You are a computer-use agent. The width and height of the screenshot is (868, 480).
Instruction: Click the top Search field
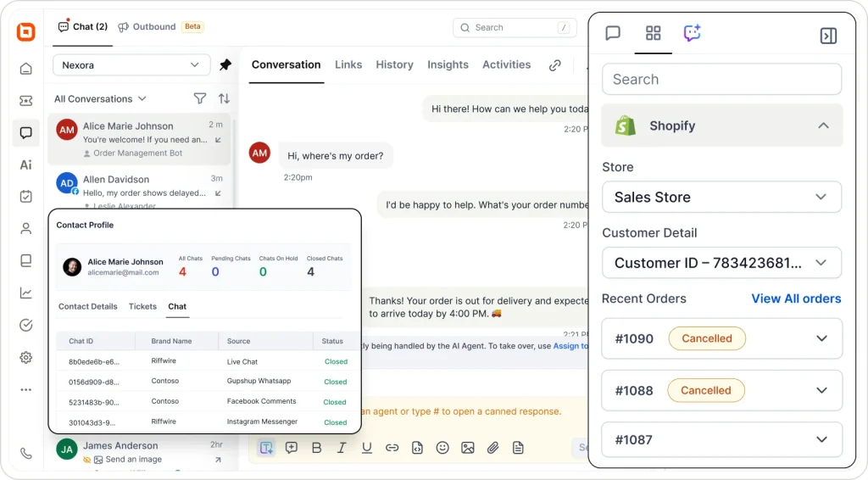coord(515,28)
